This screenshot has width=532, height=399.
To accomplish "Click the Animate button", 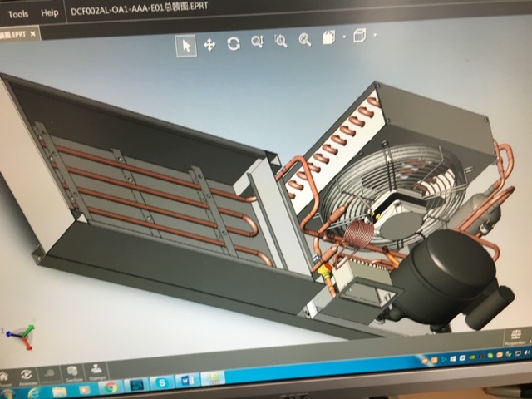I will (x=26, y=377).
